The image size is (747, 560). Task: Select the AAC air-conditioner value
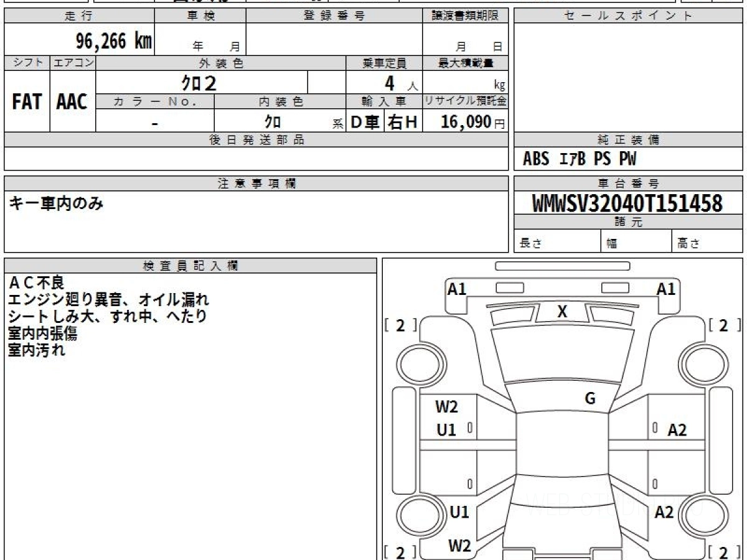click(72, 101)
